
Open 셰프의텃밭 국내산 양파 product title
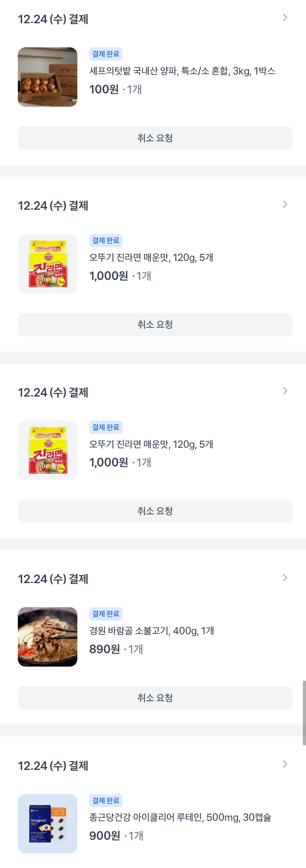click(182, 71)
